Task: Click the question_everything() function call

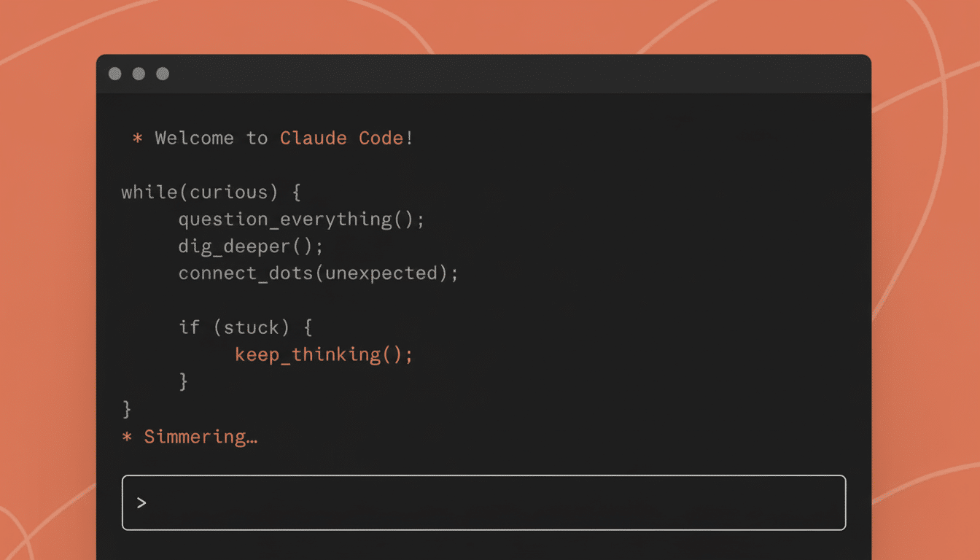Action: (x=301, y=219)
